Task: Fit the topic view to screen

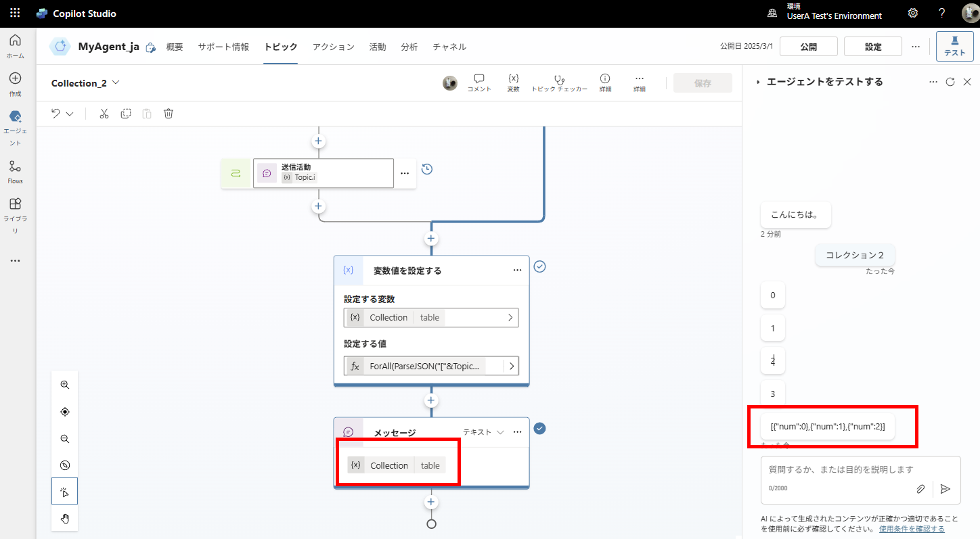Action: click(x=64, y=411)
